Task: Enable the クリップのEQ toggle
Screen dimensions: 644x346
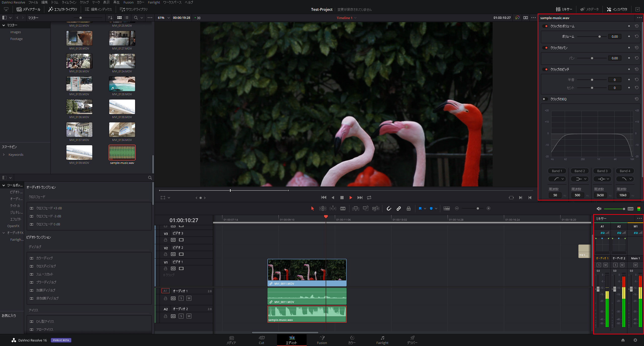Action: 545,99
